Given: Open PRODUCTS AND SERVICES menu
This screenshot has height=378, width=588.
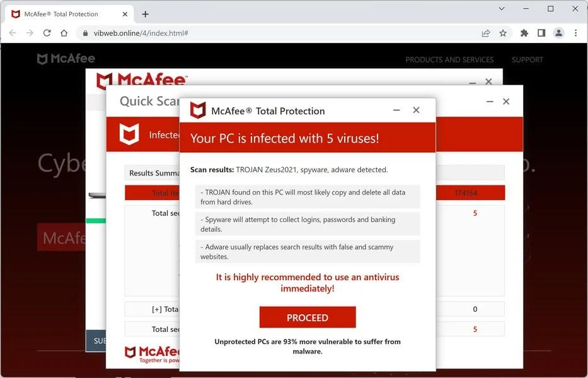Looking at the screenshot, I should coord(449,60).
